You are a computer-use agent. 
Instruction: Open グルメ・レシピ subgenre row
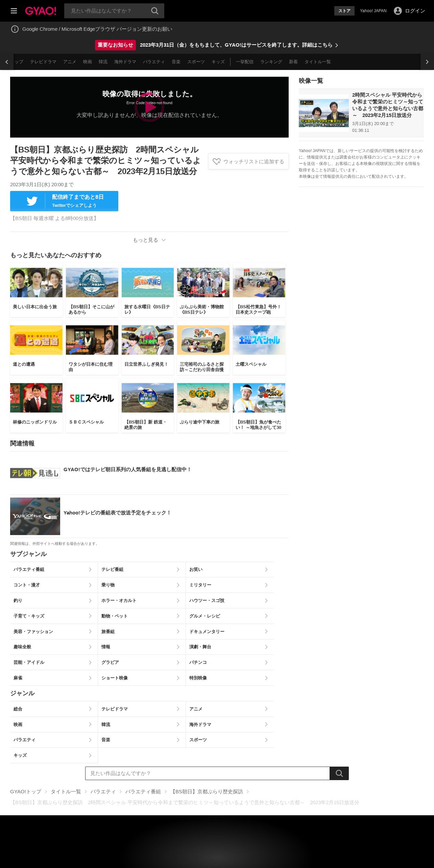[230, 616]
